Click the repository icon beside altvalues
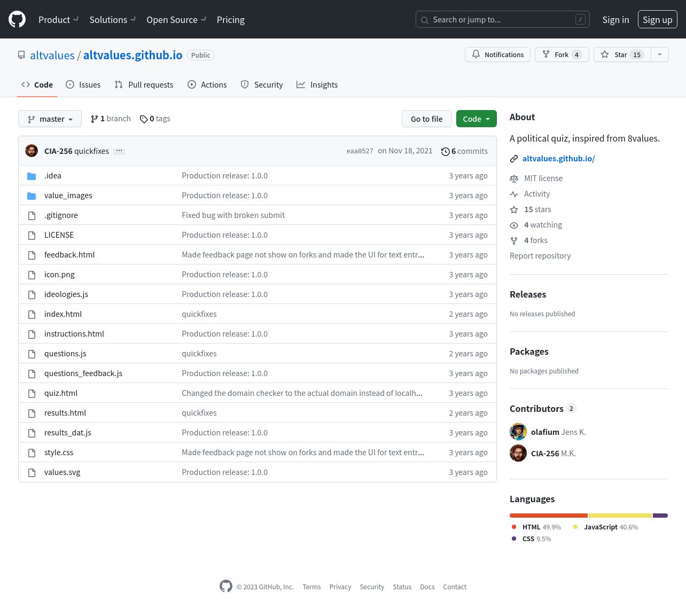 21,55
